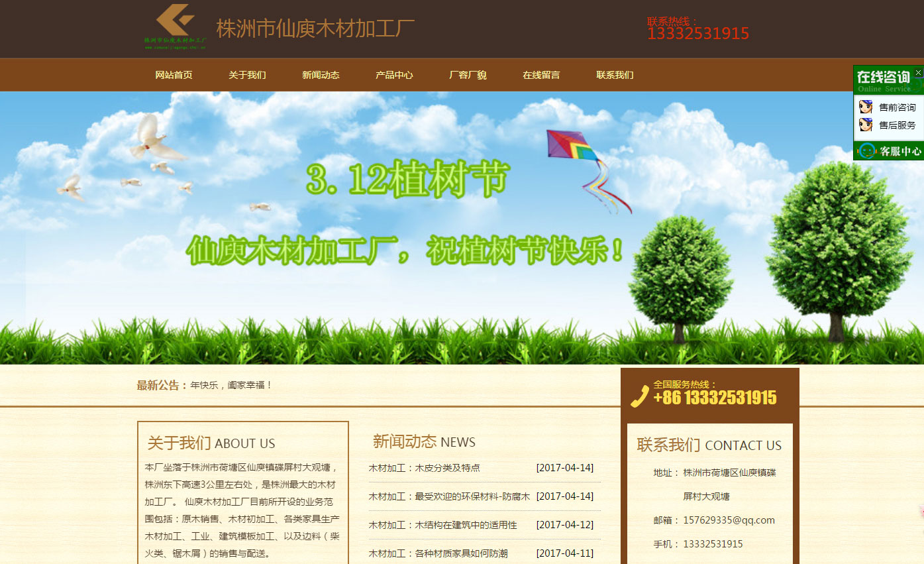Click 联系我们 in the top navigation

[615, 75]
